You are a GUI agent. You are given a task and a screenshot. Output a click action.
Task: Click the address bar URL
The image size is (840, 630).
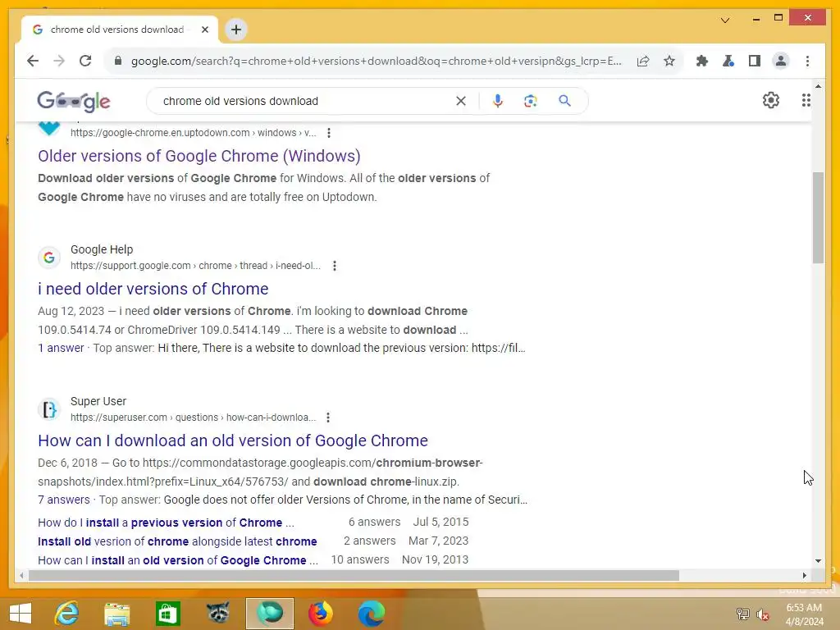(376, 61)
